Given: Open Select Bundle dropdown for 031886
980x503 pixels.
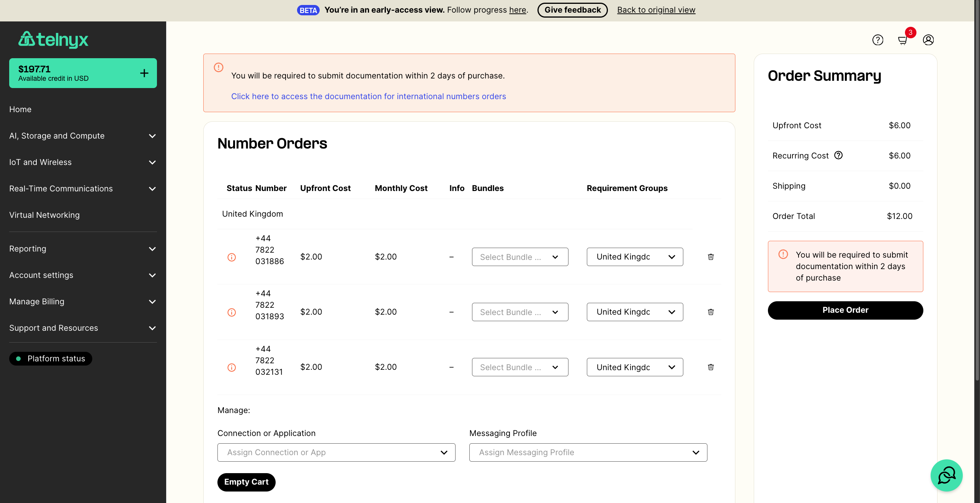Looking at the screenshot, I should (x=520, y=257).
